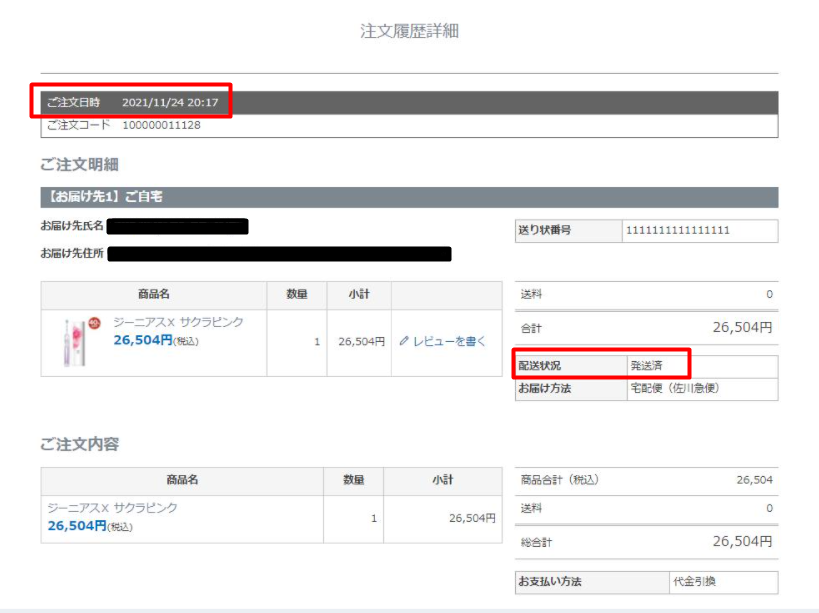Select the order code 100000011128
This screenshot has height=613, width=819.
(x=161, y=126)
